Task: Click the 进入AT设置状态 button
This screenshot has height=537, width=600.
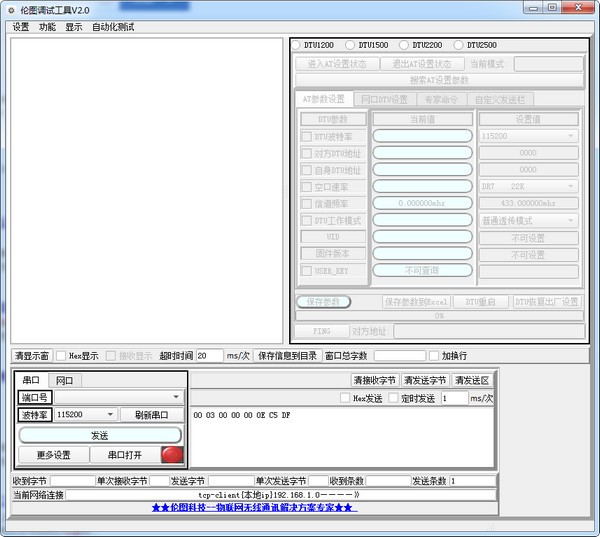Action: click(337, 64)
